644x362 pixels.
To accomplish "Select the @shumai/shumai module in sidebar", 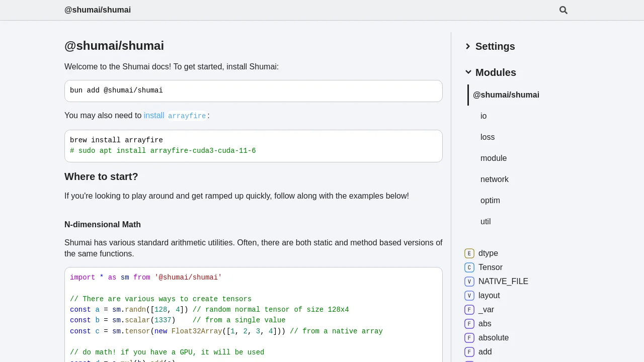I will point(506,95).
